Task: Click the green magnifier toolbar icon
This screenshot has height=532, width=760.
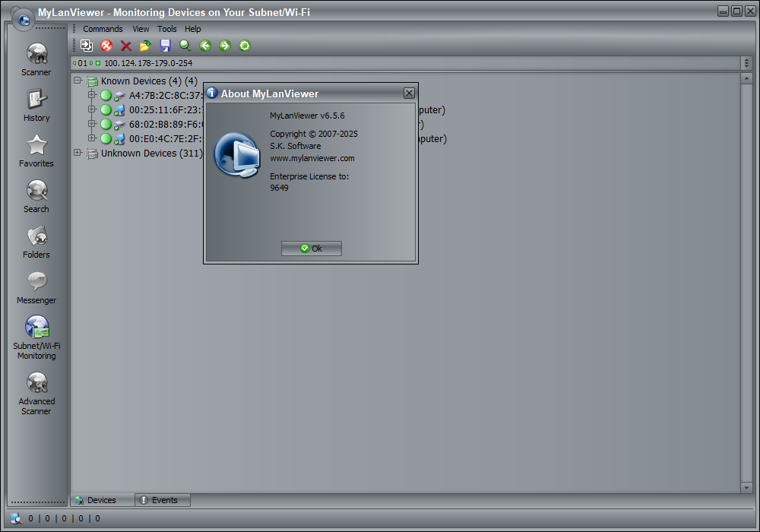Action: click(185, 46)
